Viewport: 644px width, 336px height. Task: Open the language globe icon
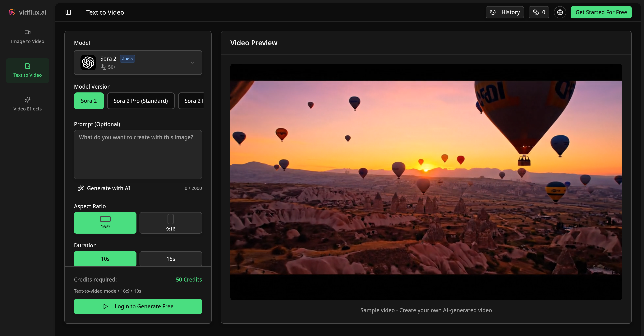coord(560,12)
